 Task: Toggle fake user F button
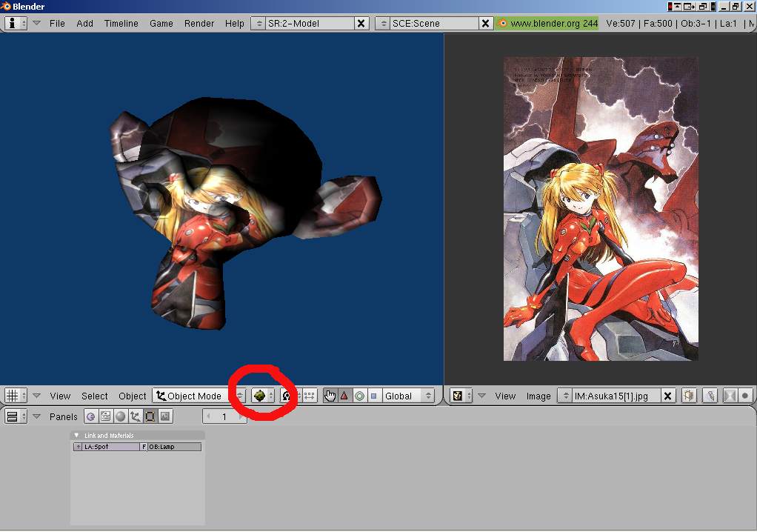point(144,447)
